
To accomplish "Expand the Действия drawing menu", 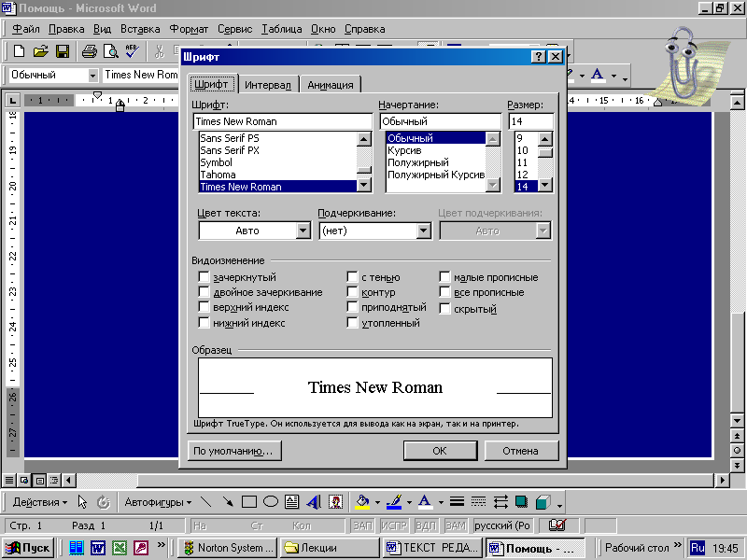I will (x=40, y=502).
